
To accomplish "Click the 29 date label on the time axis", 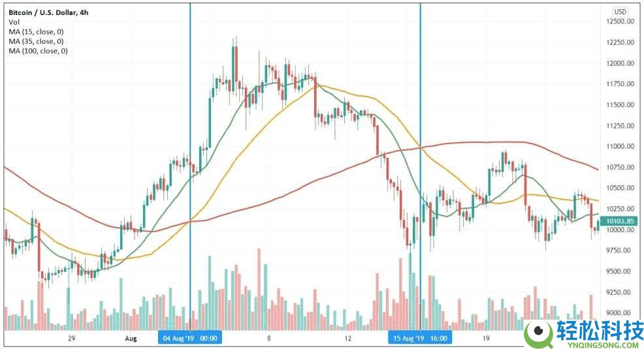I will click(x=71, y=339).
